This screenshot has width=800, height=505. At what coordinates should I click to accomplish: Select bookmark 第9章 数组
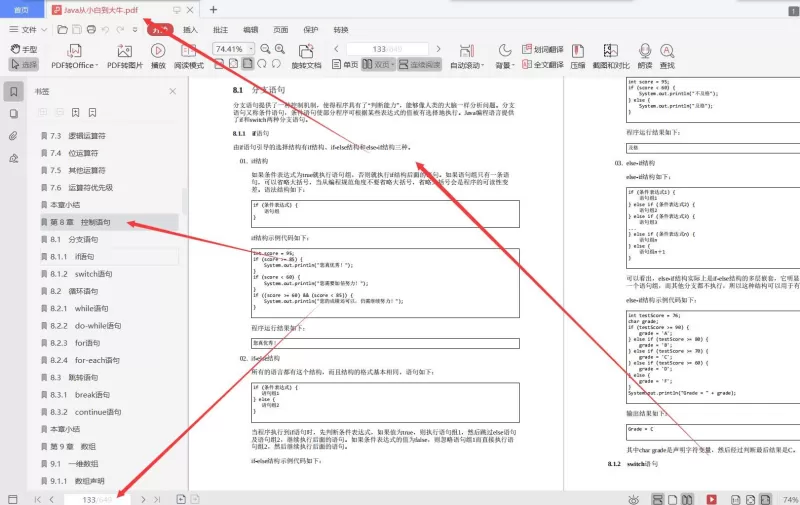click(109, 446)
